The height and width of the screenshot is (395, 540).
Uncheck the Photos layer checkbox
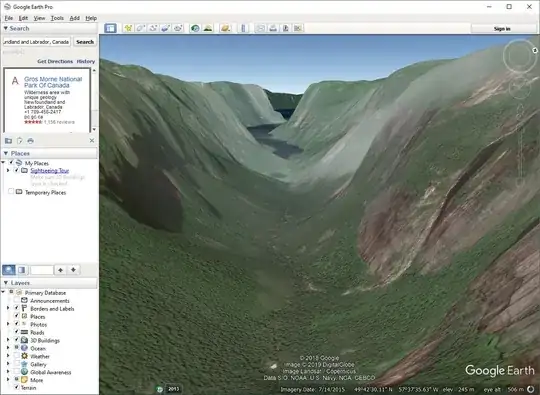click(16, 324)
